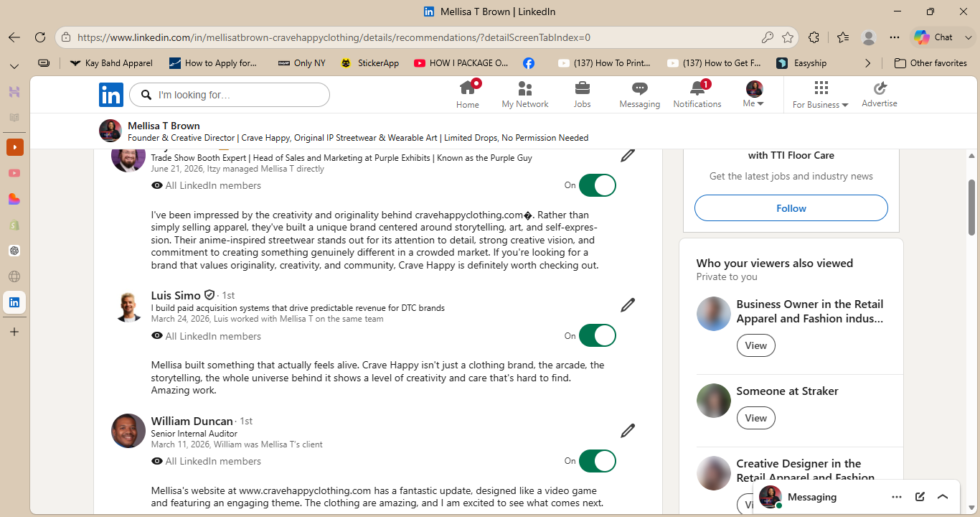Expand the Messaging panel chevron
Image resolution: width=980 pixels, height=517 pixels.
click(943, 497)
